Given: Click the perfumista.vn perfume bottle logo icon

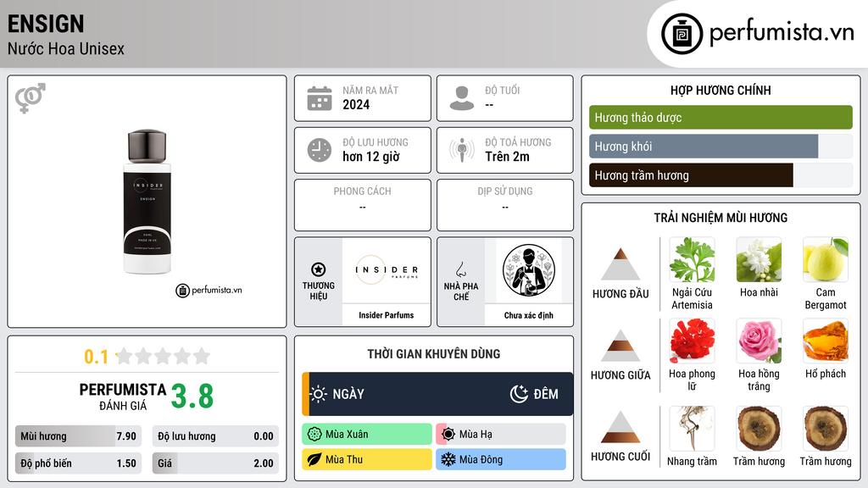Looking at the screenshot, I should tap(682, 34).
